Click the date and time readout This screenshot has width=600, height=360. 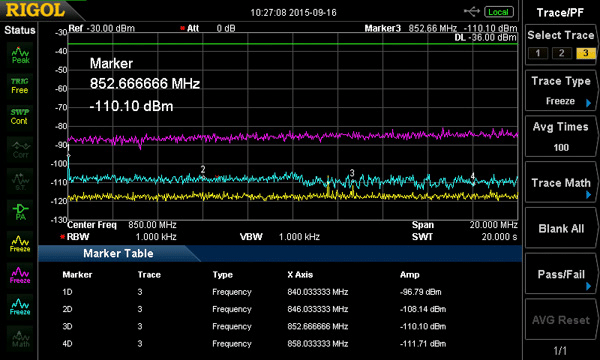click(x=293, y=13)
